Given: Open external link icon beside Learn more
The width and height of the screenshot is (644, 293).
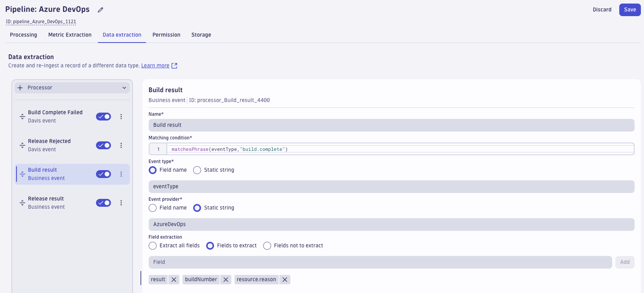Looking at the screenshot, I should point(174,66).
